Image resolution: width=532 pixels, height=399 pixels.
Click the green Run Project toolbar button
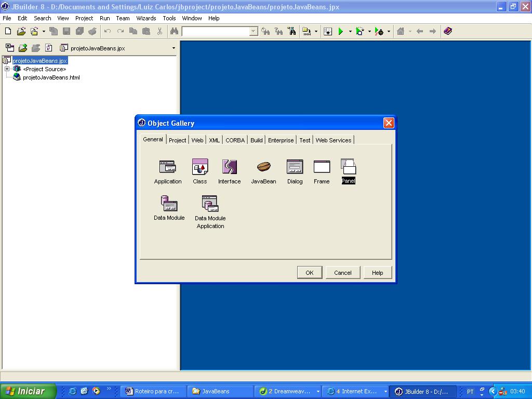tap(341, 32)
